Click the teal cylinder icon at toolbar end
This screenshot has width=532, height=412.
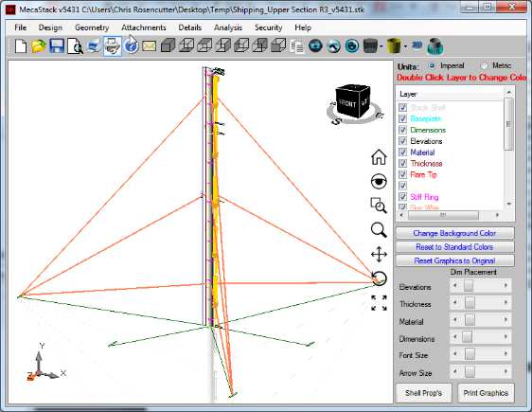435,46
